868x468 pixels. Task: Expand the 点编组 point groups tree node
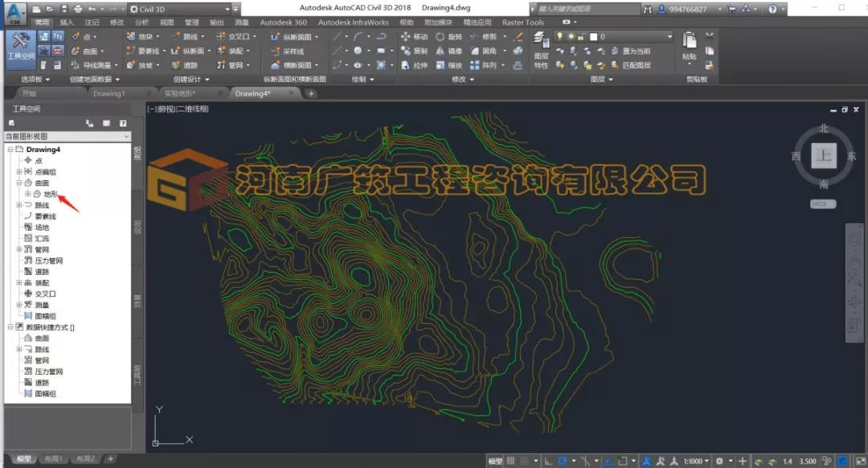pyautogui.click(x=19, y=172)
